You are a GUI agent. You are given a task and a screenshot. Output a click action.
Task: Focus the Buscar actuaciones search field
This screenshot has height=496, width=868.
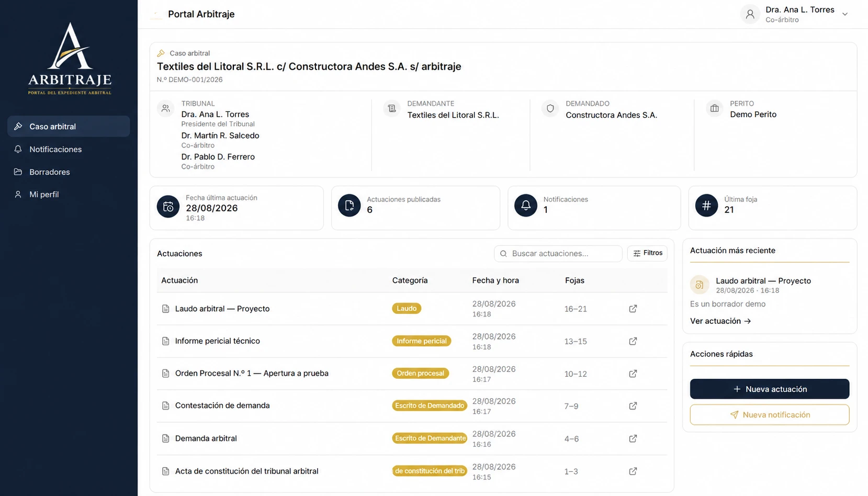[x=558, y=253]
